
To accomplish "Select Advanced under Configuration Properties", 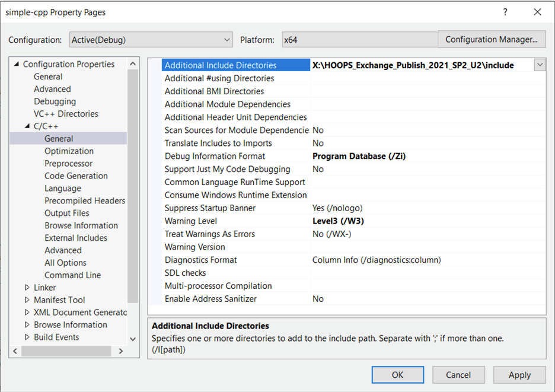I will tap(52, 89).
